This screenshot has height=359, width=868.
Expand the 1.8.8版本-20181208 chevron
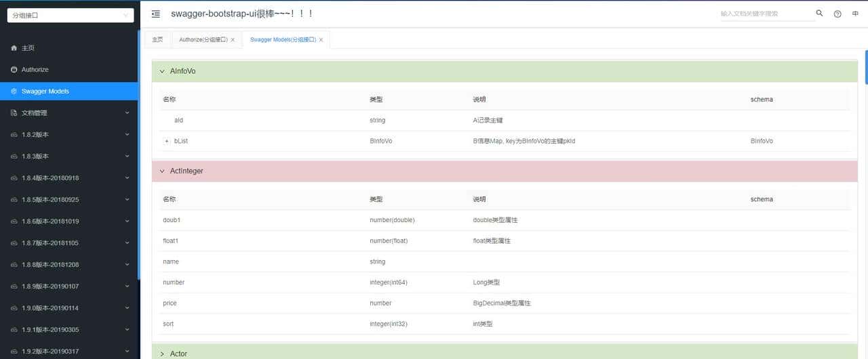127,265
